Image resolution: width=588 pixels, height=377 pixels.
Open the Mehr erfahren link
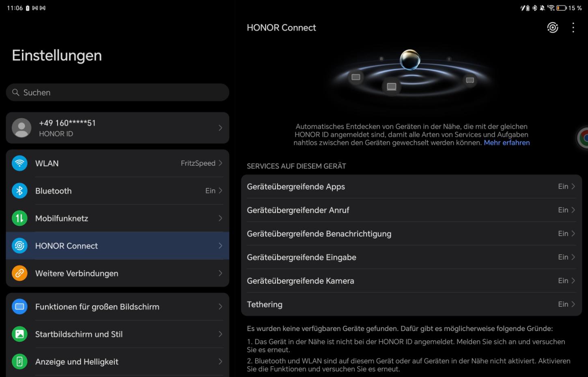pos(506,143)
